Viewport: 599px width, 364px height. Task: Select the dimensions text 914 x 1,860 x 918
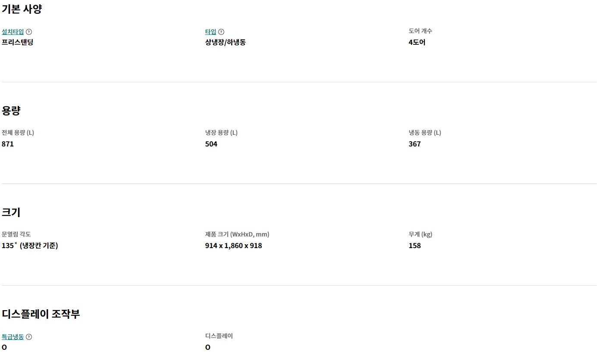tap(234, 246)
